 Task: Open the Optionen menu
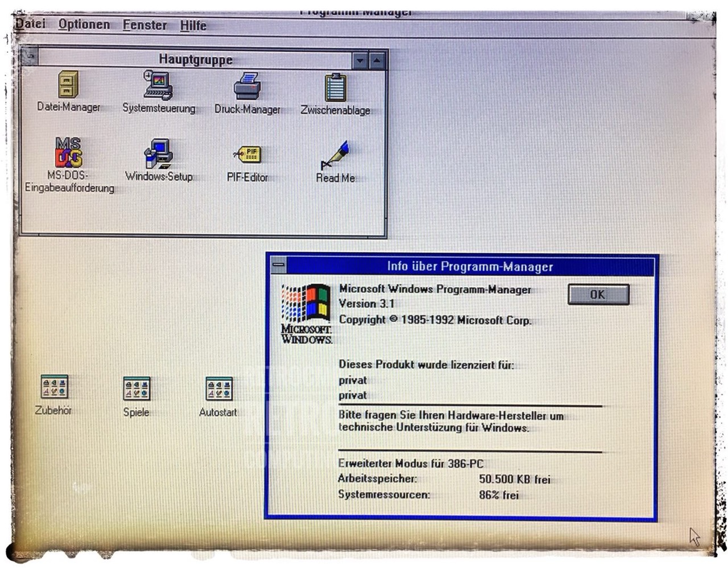point(84,25)
